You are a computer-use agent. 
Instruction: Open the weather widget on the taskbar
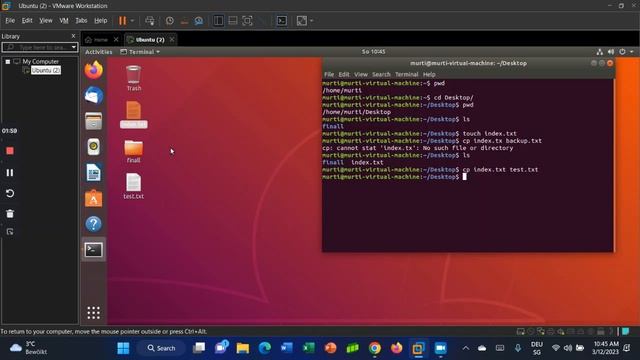28,348
